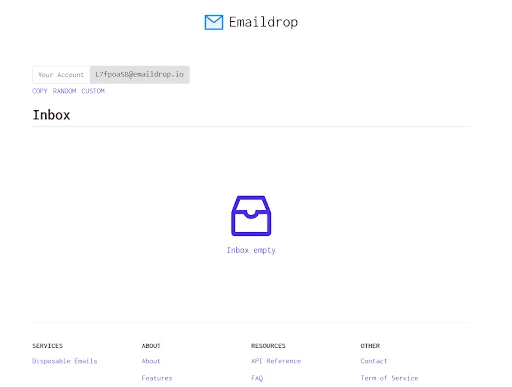512x387 pixels.
Task: Copy the email address with COPY
Action: click(x=40, y=91)
